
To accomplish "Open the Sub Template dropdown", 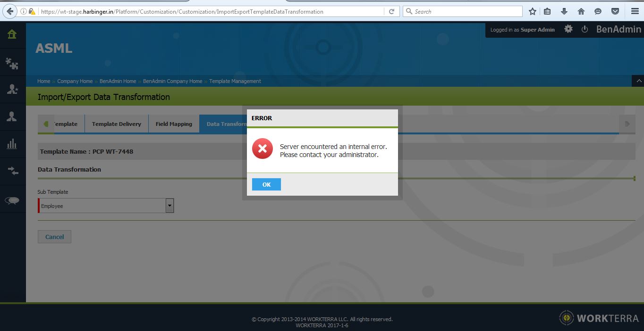I will click(169, 206).
